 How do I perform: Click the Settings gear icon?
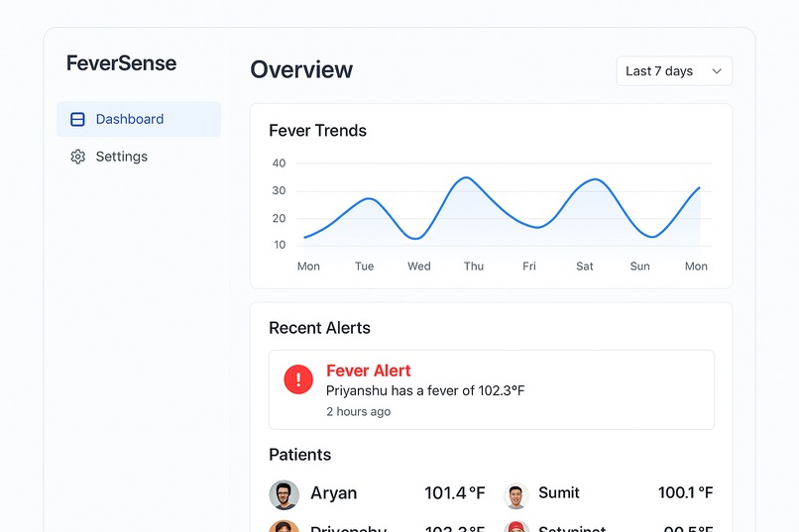pos(78,157)
